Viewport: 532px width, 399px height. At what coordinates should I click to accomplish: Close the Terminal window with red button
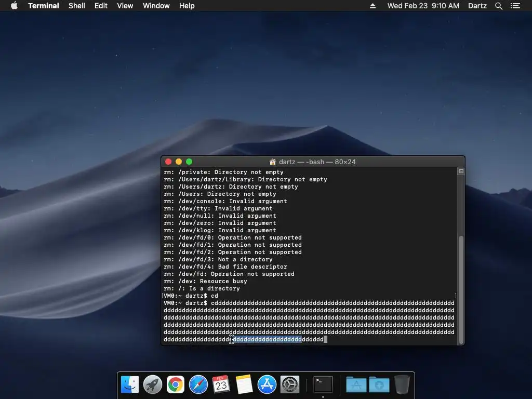[168, 162]
